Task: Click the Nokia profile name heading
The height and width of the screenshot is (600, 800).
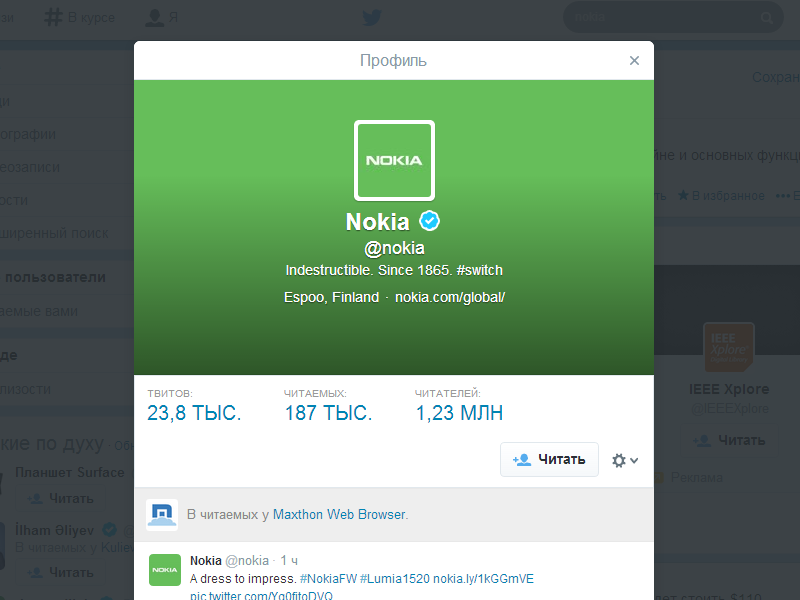Action: tap(378, 222)
